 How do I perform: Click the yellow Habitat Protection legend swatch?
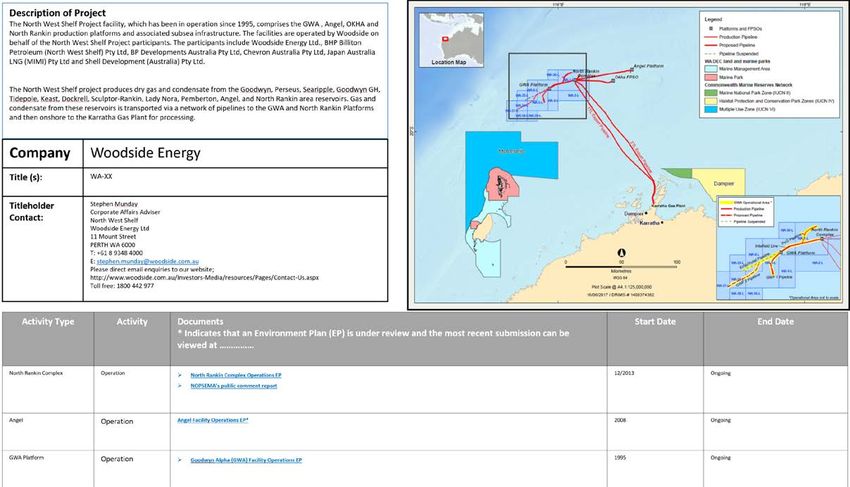[x=710, y=101]
